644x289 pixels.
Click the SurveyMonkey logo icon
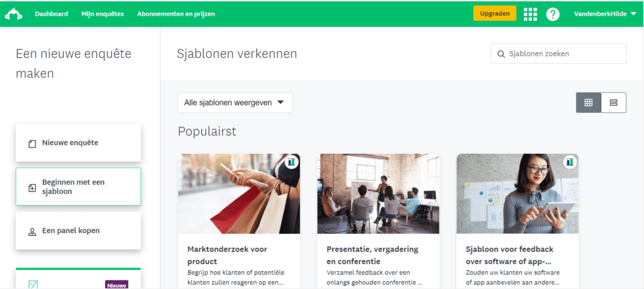13,14
